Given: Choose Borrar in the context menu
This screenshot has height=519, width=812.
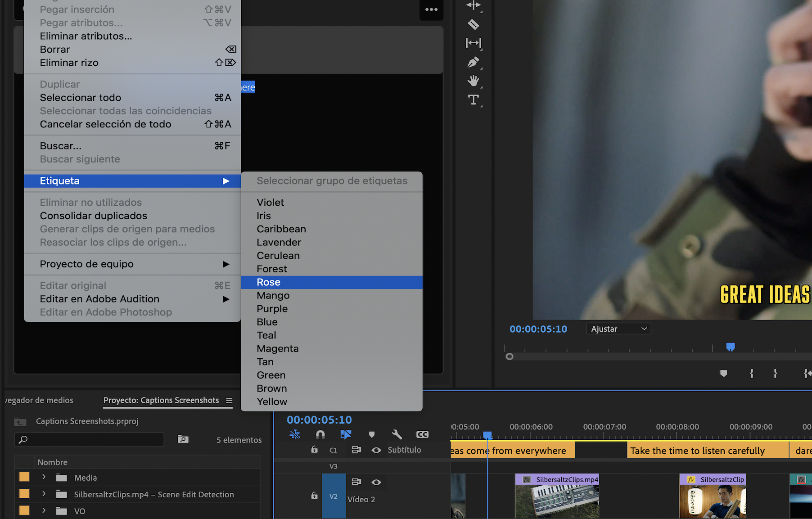Looking at the screenshot, I should click(x=132, y=50).
